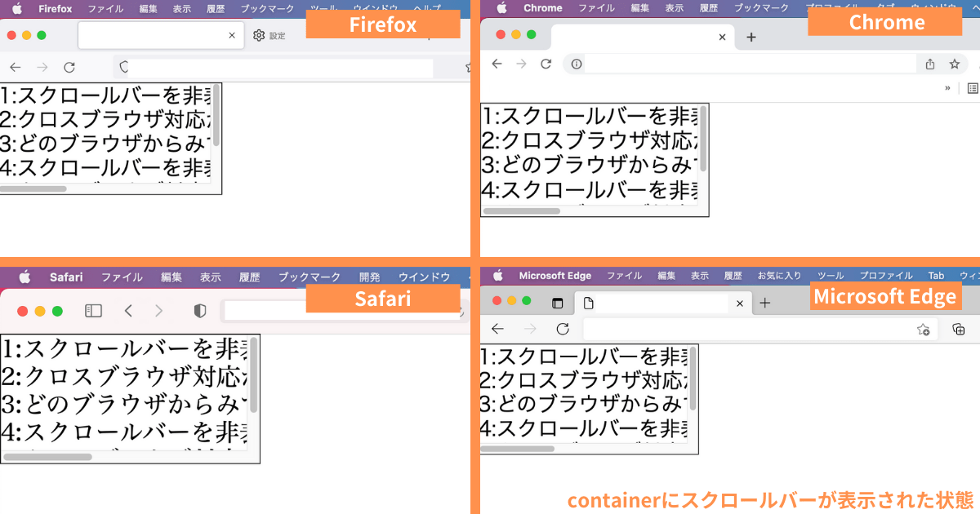
Task: Open Edge's Collections icon
Action: point(959,330)
